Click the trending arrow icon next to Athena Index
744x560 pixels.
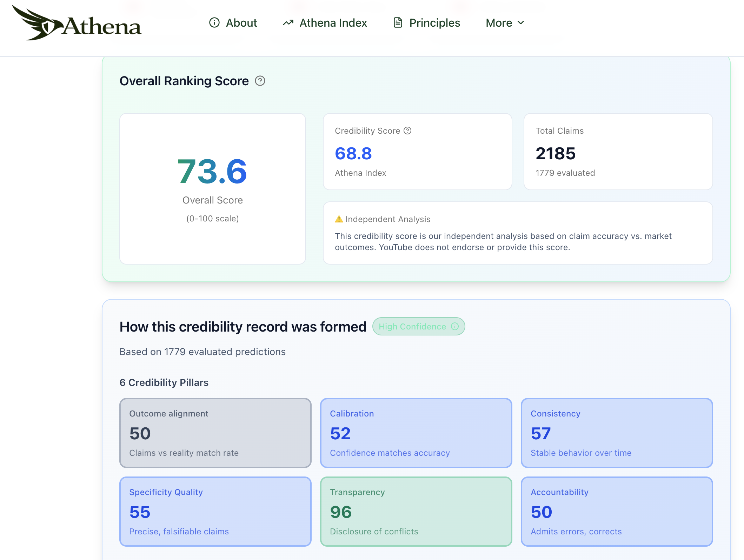point(288,23)
